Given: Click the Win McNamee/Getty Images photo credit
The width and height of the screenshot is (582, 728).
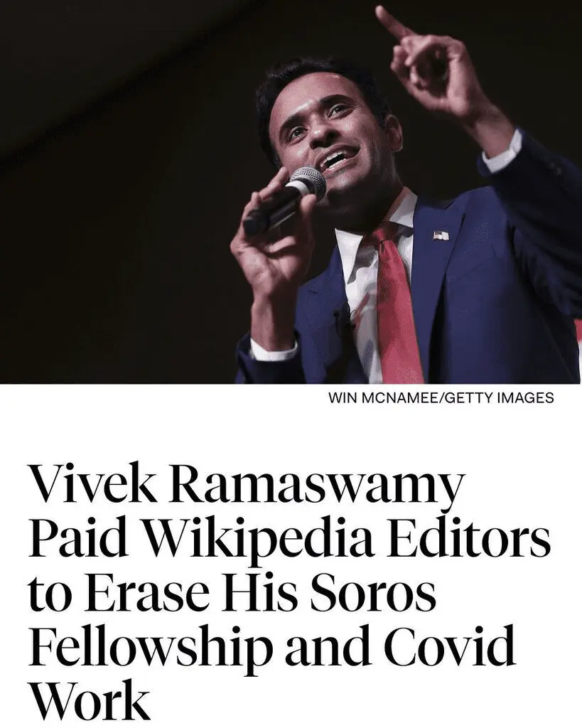Looking at the screenshot, I should pyautogui.click(x=441, y=398).
